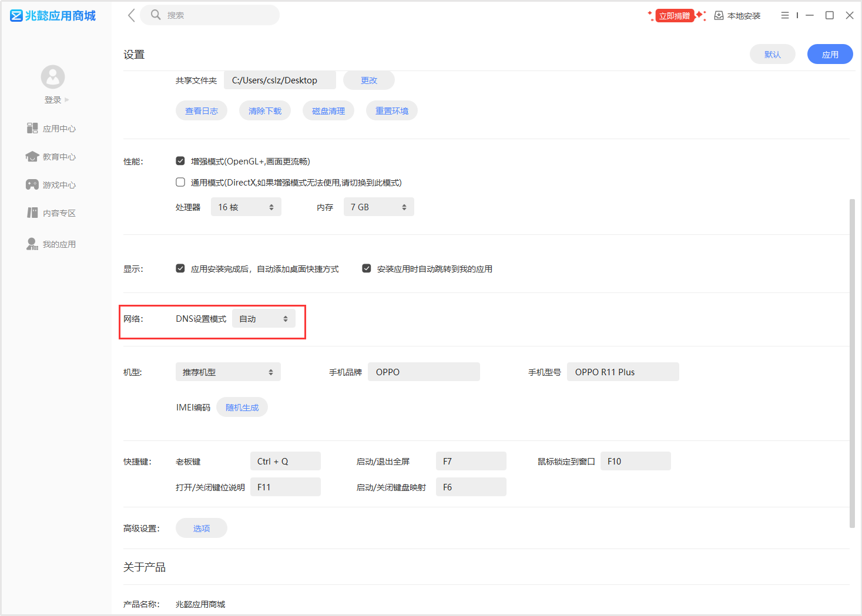Click the graduation cap icon for 教育中心
Viewport: 862px width, 616px height.
click(32, 157)
